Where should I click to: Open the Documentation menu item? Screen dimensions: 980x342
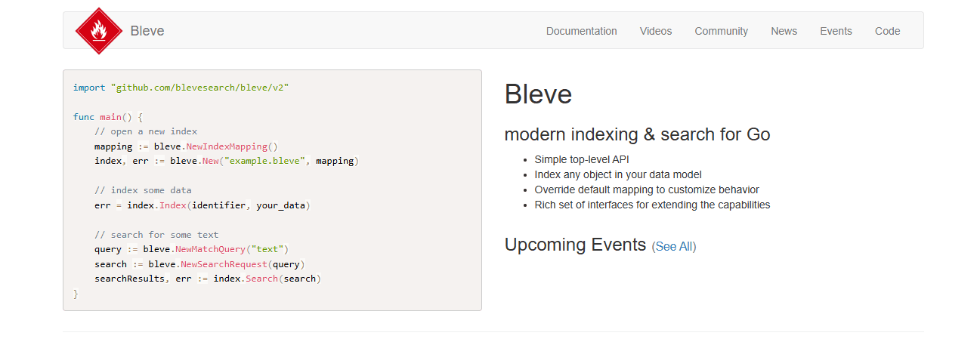coord(582,31)
